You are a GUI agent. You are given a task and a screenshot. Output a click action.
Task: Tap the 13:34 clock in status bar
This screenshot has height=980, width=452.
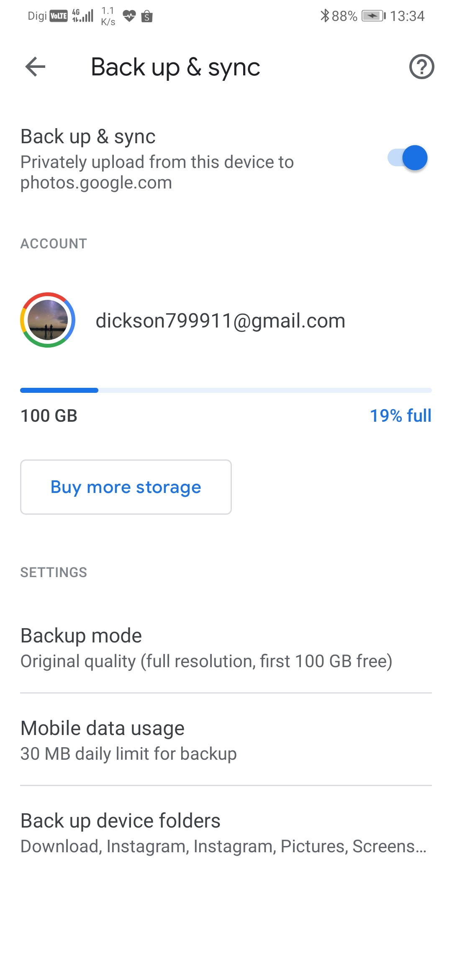click(x=407, y=16)
